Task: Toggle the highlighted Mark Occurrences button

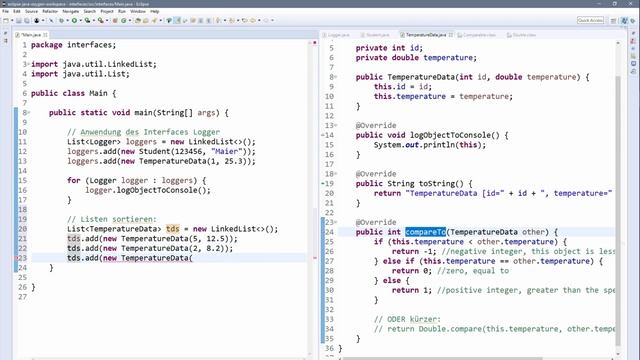Action: pyautogui.click(x=178, y=20)
